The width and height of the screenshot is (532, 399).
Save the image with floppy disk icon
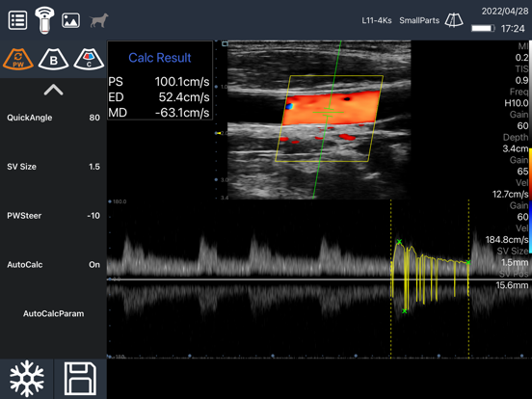pos(80,379)
